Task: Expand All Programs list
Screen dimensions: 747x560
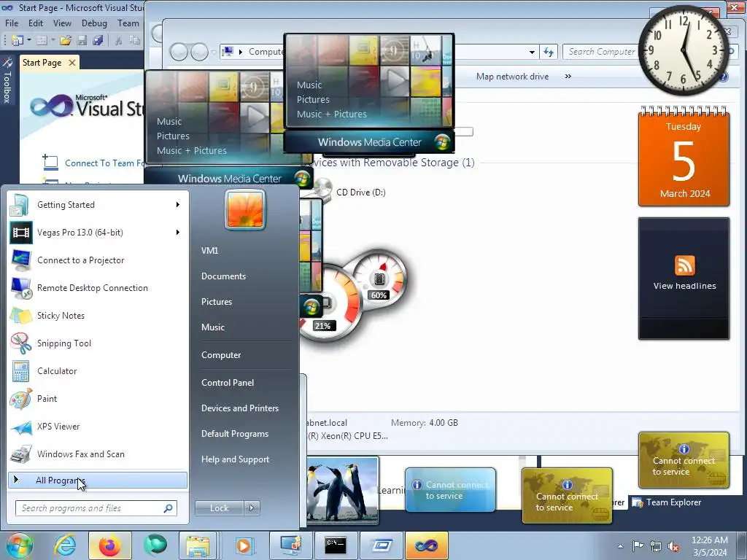Action: pos(98,480)
